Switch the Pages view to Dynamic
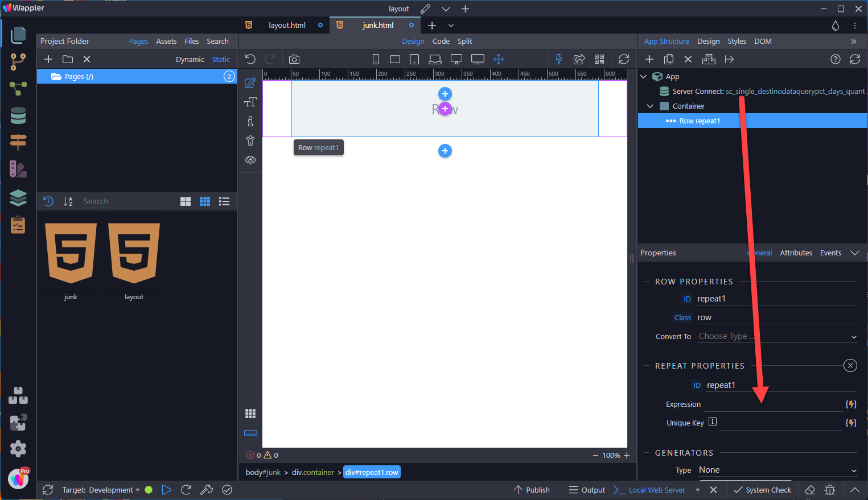 [x=190, y=59]
